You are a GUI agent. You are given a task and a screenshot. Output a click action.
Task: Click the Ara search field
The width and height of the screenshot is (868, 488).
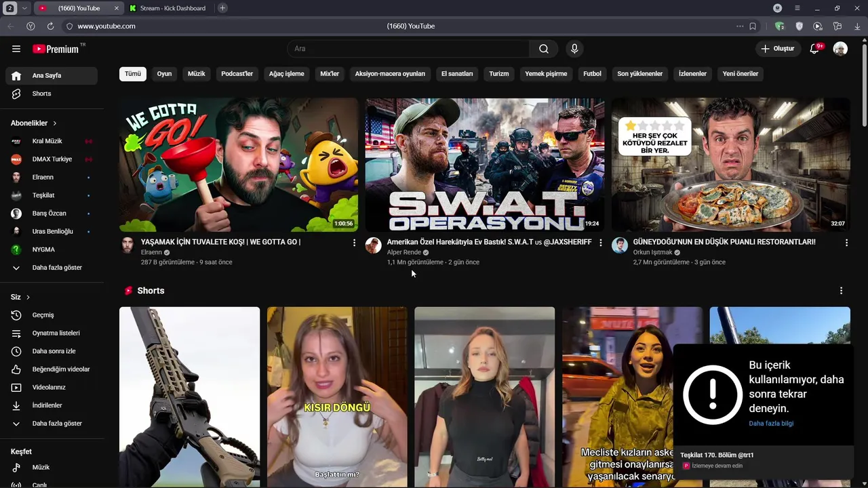(409, 49)
